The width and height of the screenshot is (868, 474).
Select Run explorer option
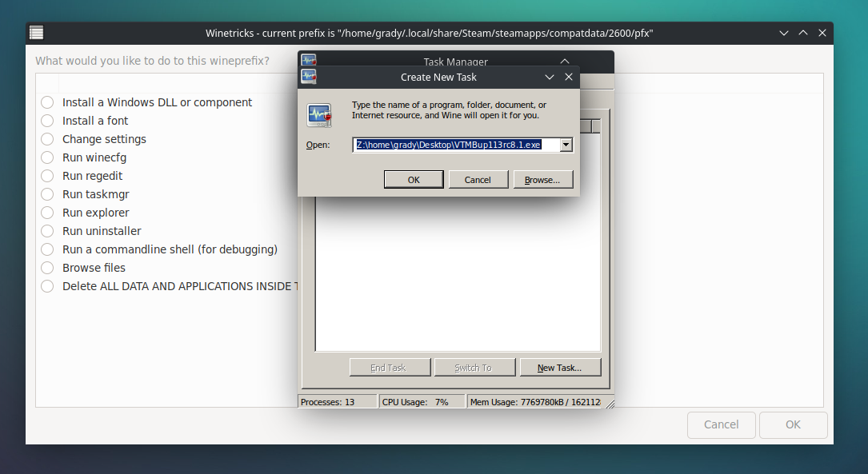point(47,213)
